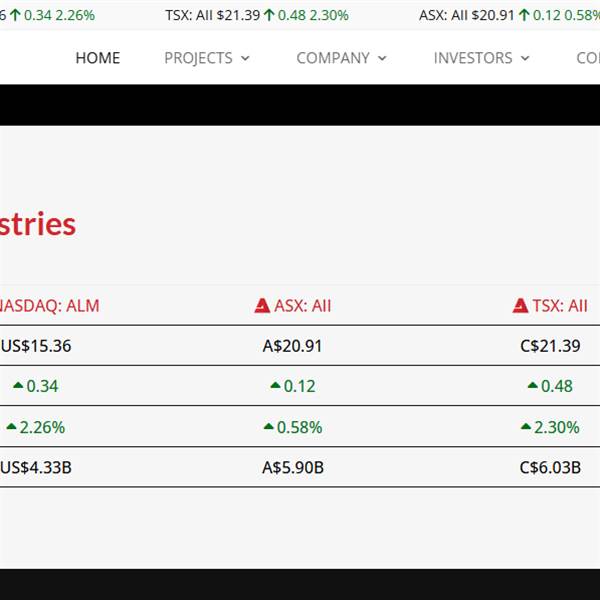Viewport: 600px width, 600px height.
Task: Click the US$15.36 share price cell
Action: pos(36,346)
